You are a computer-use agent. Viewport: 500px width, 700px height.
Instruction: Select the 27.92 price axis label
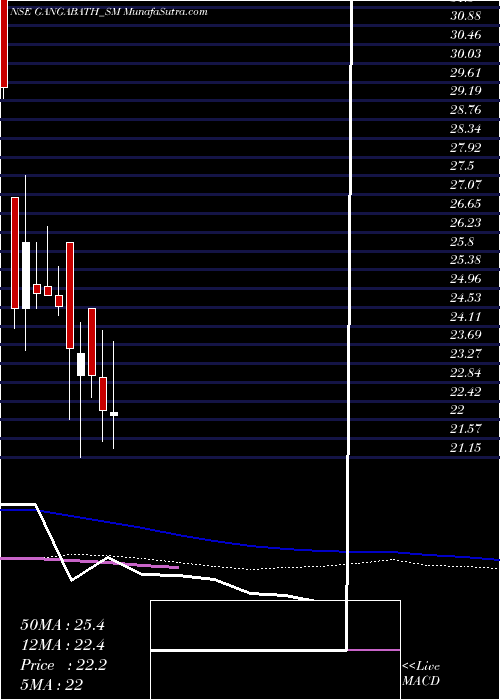466,147
